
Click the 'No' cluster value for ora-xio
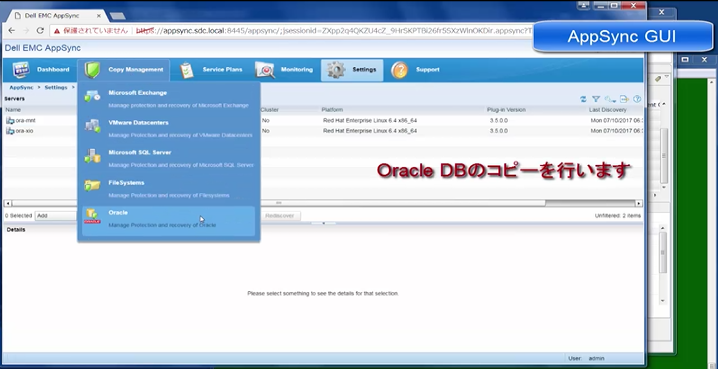pyautogui.click(x=266, y=131)
